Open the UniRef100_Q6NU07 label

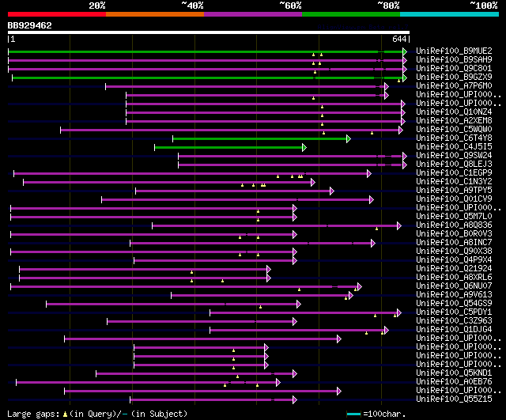(x=454, y=286)
